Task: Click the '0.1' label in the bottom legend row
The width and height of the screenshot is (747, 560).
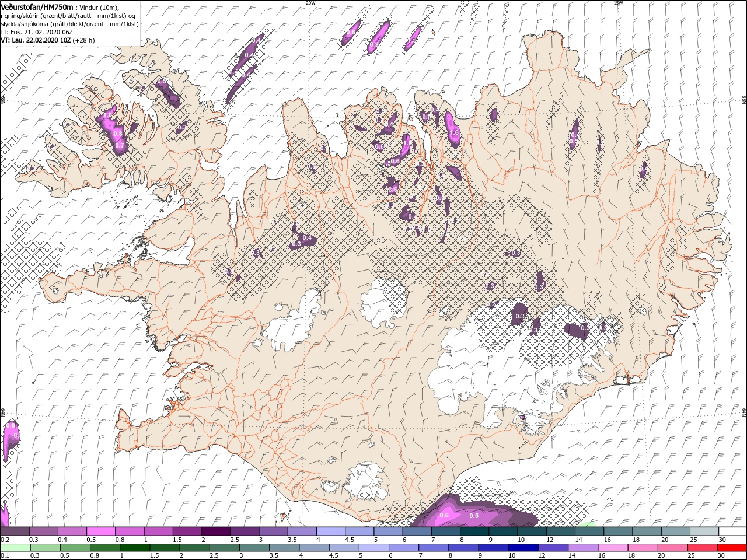Action: 5,556
